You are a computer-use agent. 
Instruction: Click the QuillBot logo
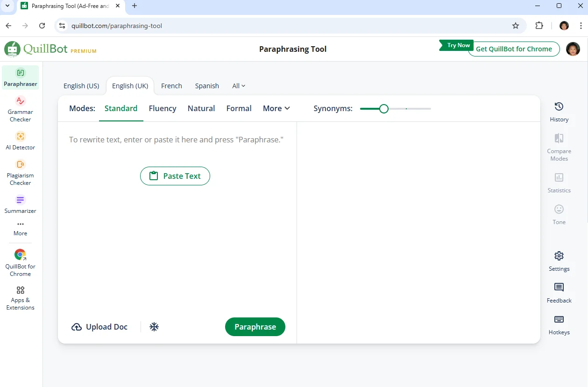(36, 49)
